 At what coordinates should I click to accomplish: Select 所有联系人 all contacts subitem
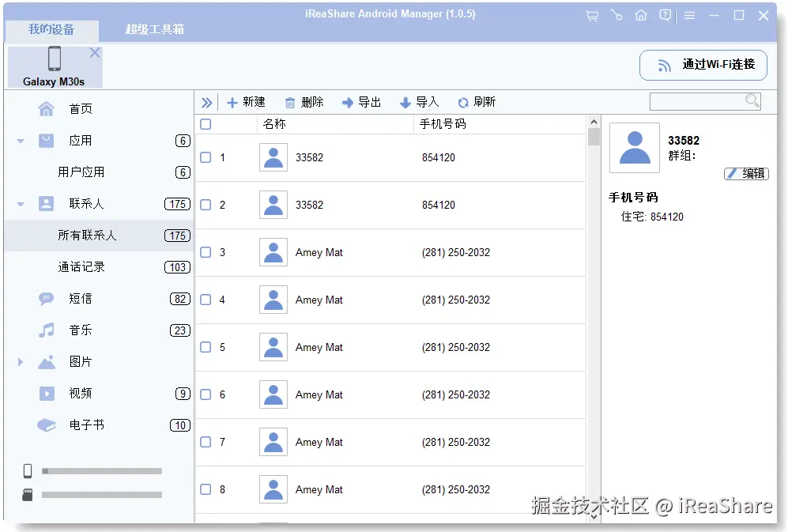point(99,236)
